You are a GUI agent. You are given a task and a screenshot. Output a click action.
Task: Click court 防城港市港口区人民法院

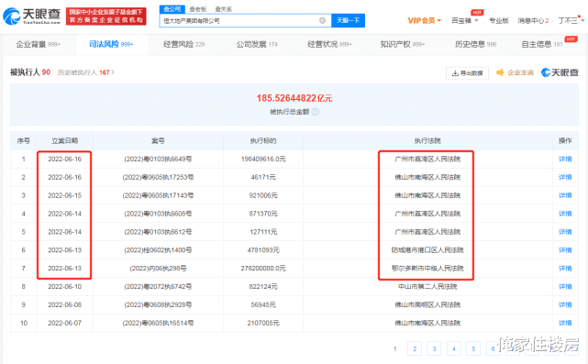427,250
